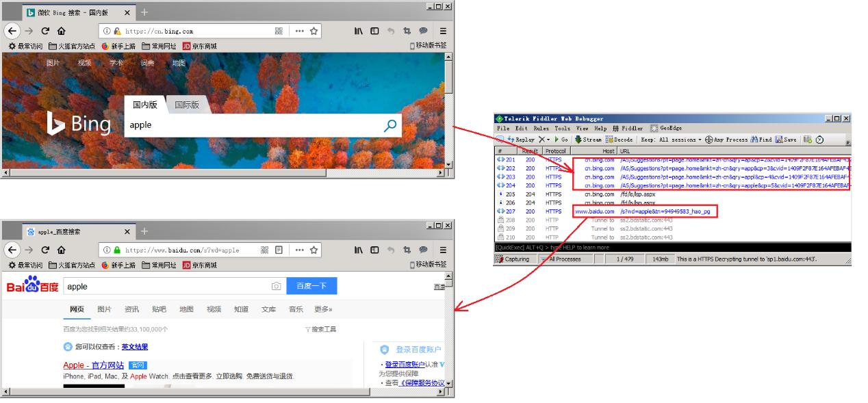Click 英文结果 link on Baidu

click(x=135, y=347)
